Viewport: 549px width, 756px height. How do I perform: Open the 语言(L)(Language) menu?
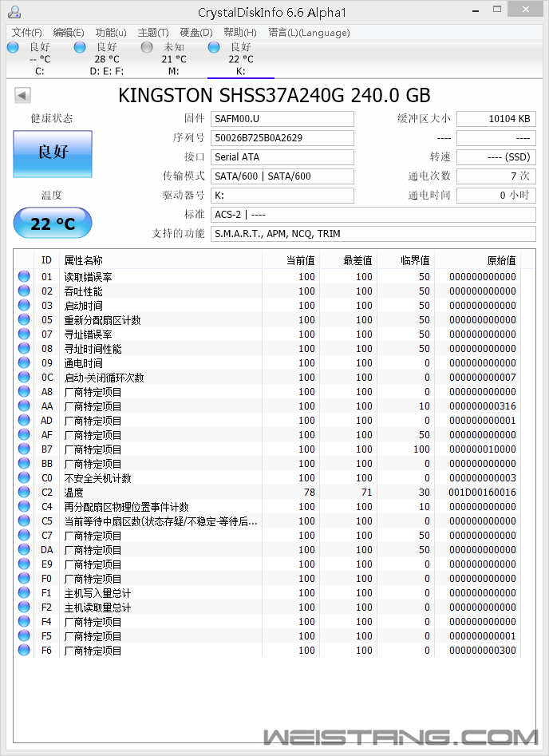pos(309,32)
